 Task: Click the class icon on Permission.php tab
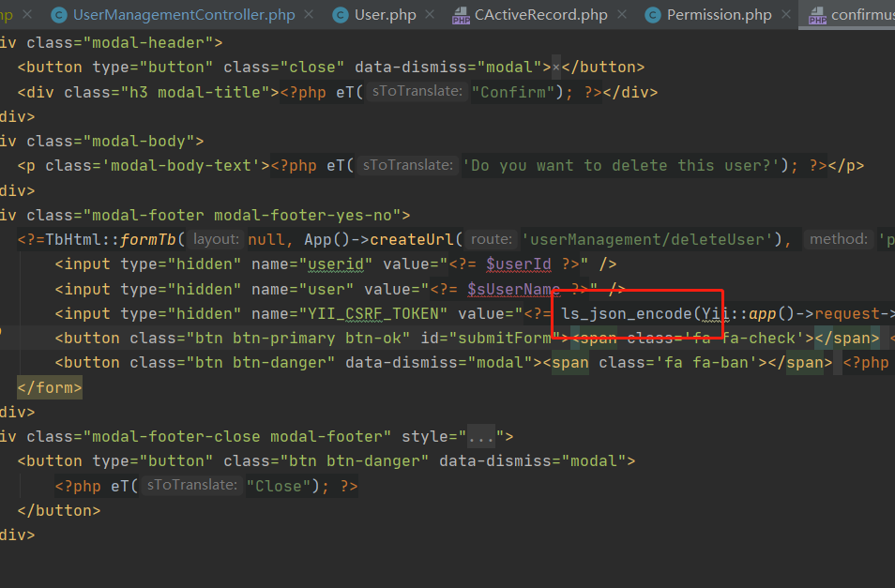coord(653,15)
